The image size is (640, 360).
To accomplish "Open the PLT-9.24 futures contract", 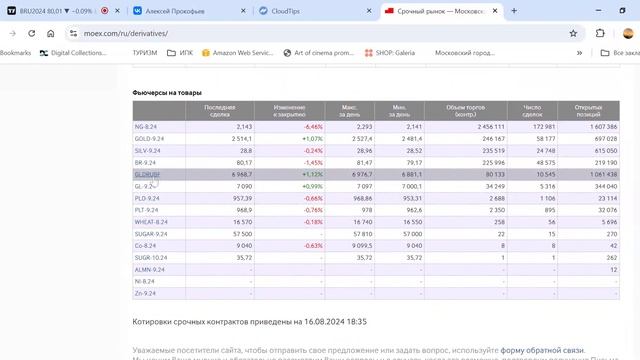I will (x=147, y=210).
